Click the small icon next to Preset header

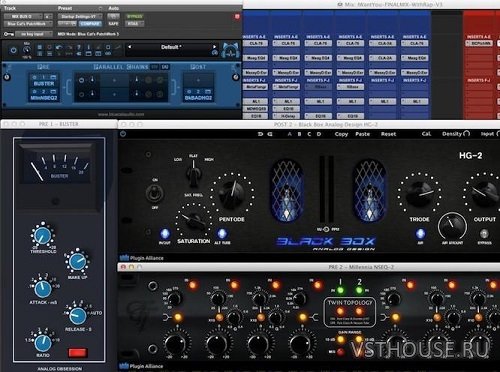point(100,8)
